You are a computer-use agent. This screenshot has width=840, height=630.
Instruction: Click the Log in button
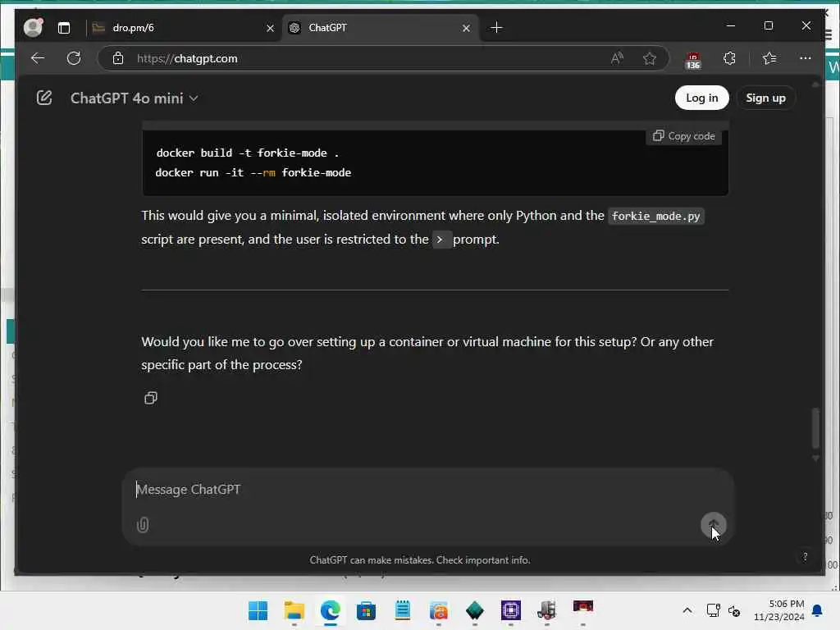click(x=702, y=98)
